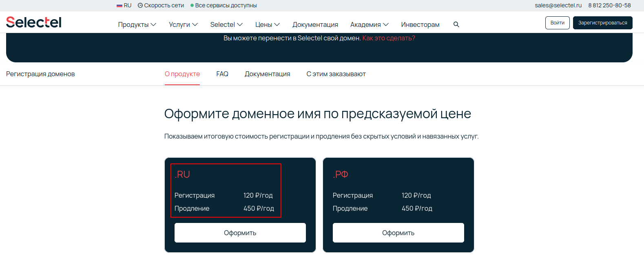Click 120 ₽/год in the .РФ card

416,195
